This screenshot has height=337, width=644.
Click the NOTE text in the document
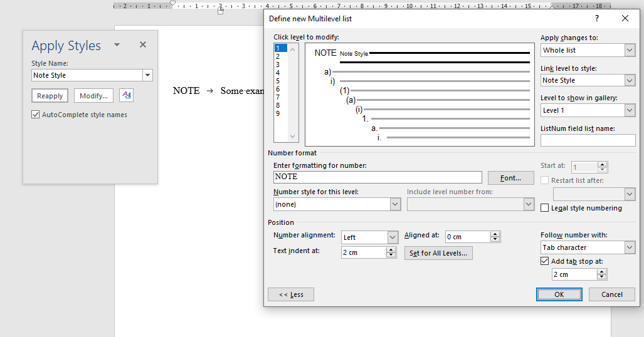186,91
